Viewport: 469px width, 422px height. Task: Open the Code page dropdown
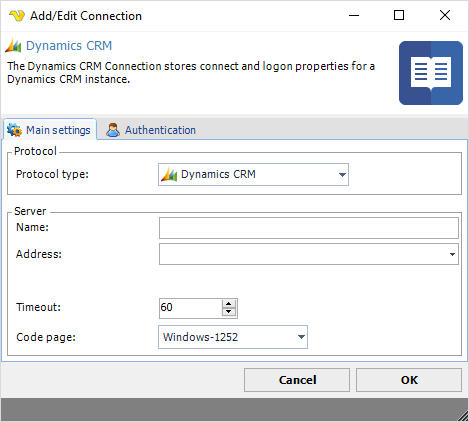[x=233, y=337]
